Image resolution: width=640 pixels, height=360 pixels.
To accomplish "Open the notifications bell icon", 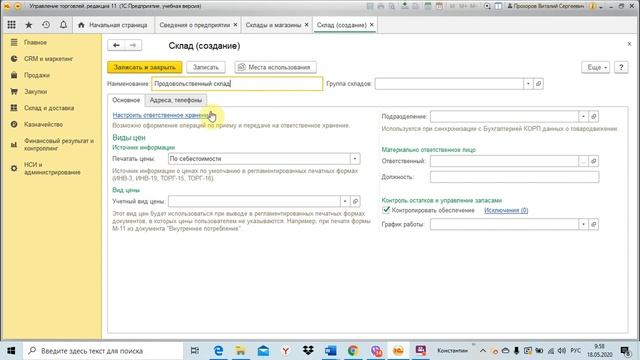I will point(63,25).
